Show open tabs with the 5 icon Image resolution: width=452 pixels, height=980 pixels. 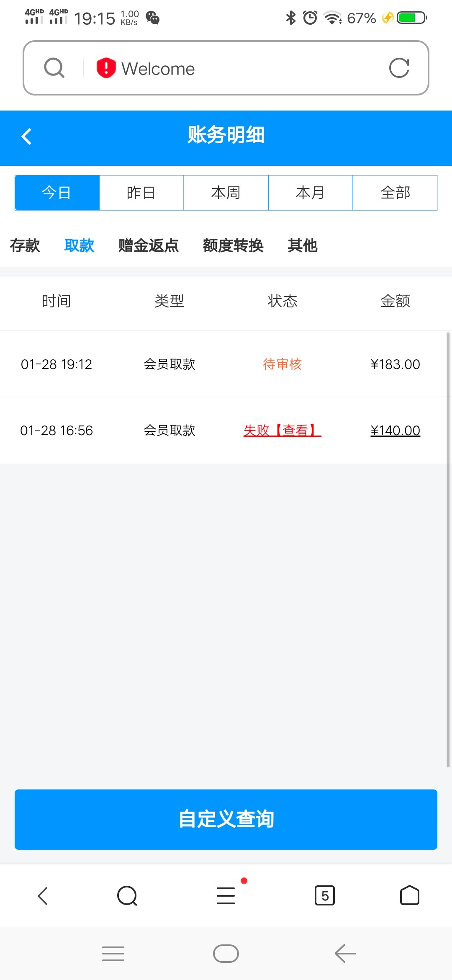pos(325,896)
